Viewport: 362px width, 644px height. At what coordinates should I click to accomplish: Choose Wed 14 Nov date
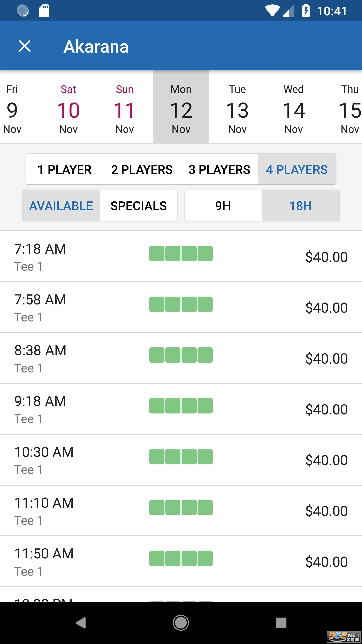pos(294,109)
